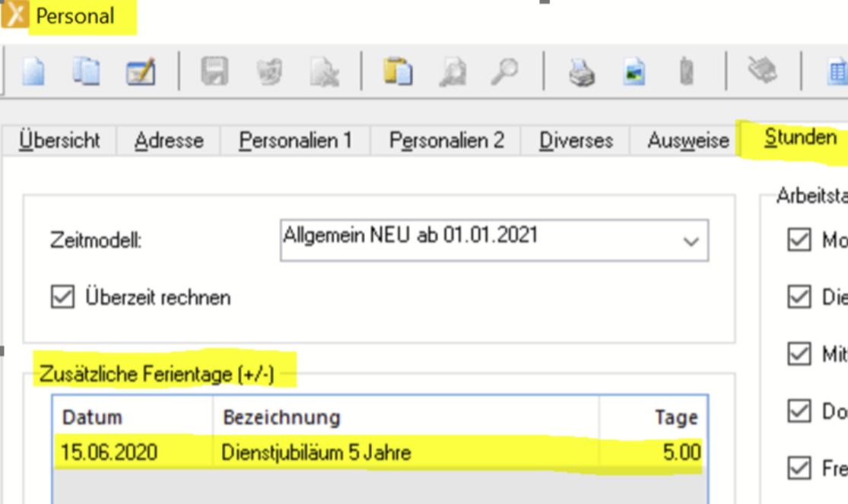Uncheck the Do workday checkbox
The image size is (848, 504).
(x=799, y=411)
